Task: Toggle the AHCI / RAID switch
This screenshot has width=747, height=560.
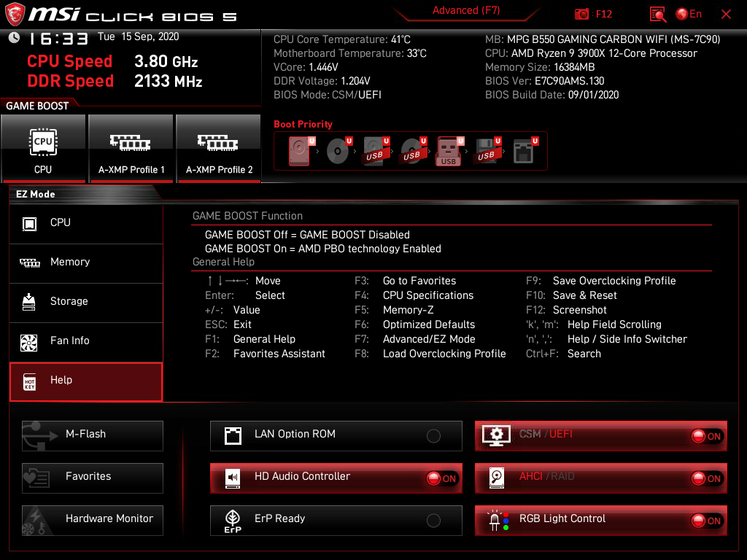Action: click(x=707, y=478)
